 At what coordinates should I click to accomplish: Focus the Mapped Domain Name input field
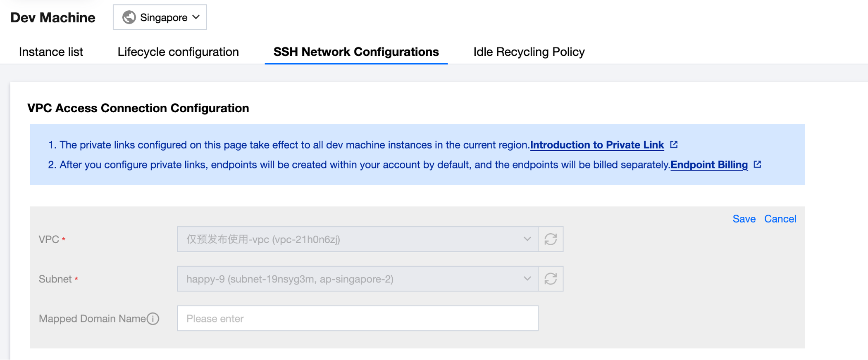point(358,319)
